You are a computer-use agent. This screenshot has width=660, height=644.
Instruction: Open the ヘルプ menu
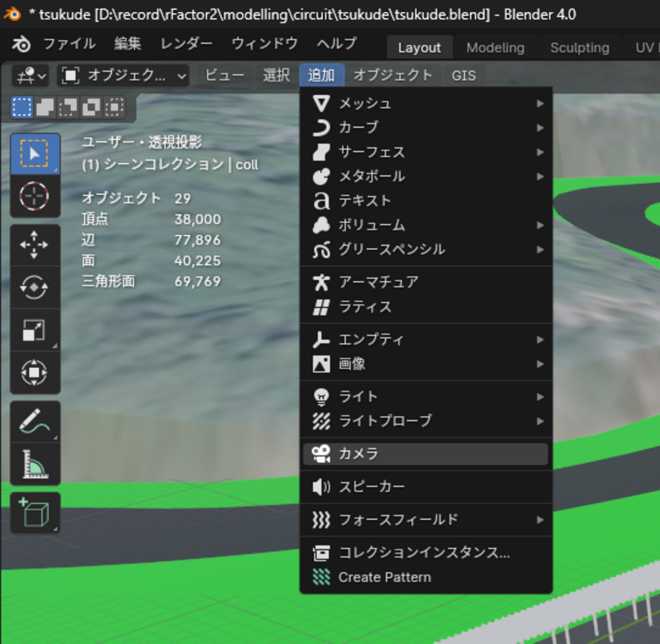(337, 44)
